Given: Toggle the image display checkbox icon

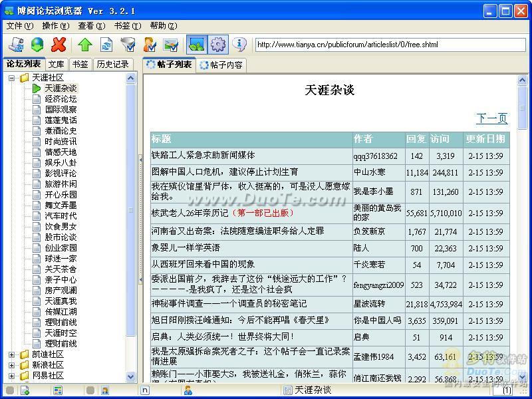Looking at the screenshot, I should (171, 45).
